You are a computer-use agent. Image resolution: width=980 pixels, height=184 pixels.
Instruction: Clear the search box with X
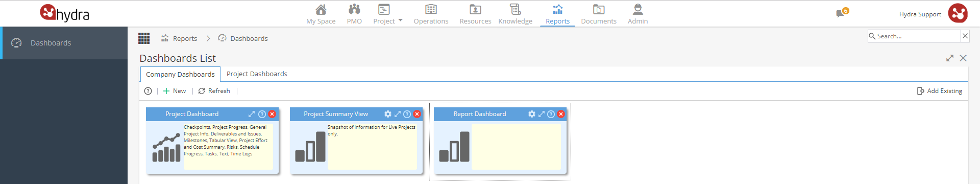(965, 36)
